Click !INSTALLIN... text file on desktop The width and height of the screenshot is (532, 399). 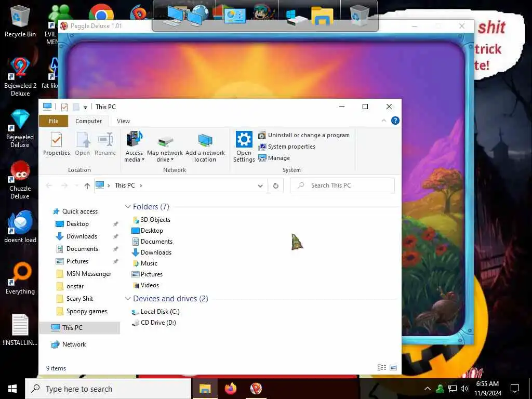[20, 330]
